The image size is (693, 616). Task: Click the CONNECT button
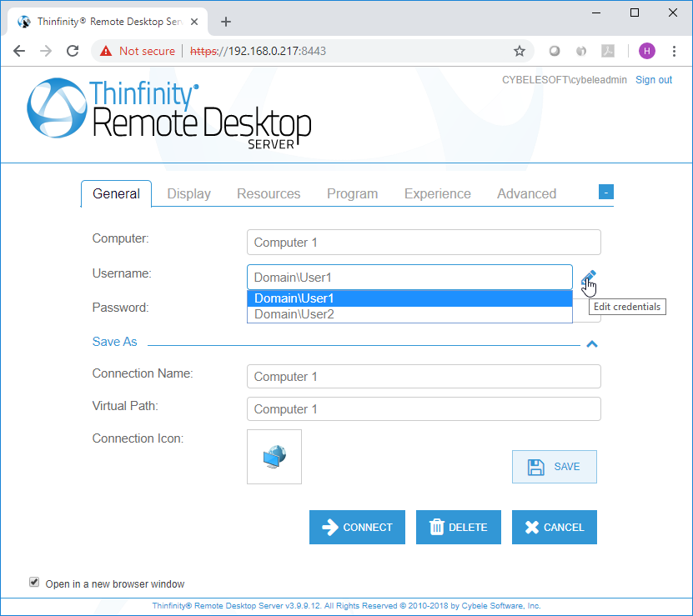pos(357,527)
